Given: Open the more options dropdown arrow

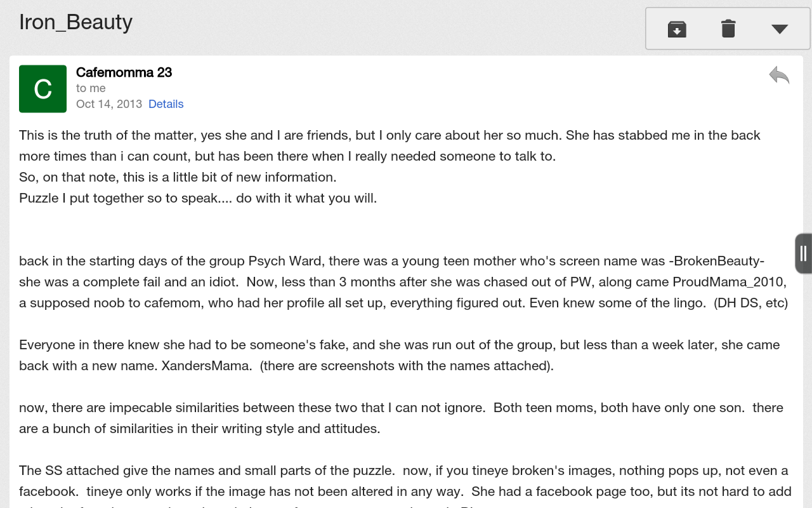Looking at the screenshot, I should tap(780, 29).
